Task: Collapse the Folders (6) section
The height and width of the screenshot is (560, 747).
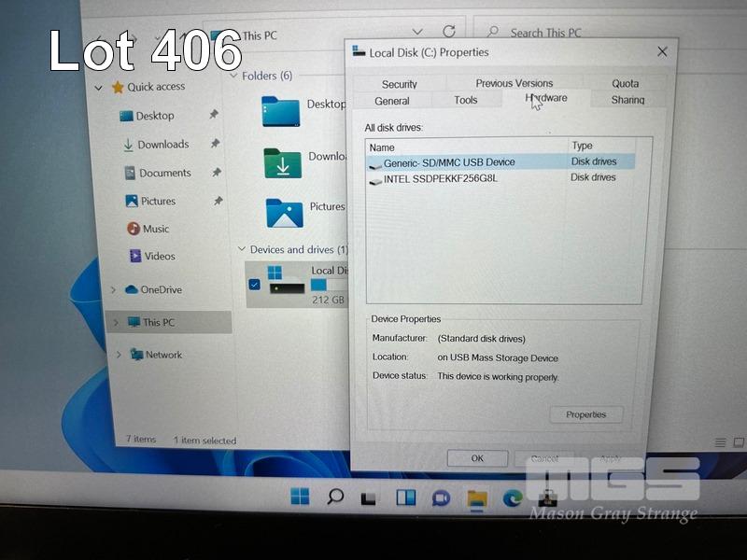Action: pyautogui.click(x=233, y=77)
